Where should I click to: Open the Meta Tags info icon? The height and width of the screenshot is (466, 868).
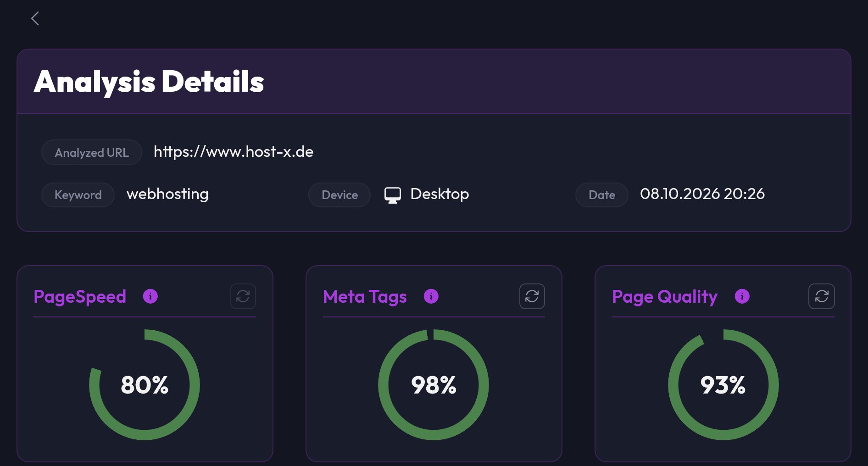click(x=431, y=296)
